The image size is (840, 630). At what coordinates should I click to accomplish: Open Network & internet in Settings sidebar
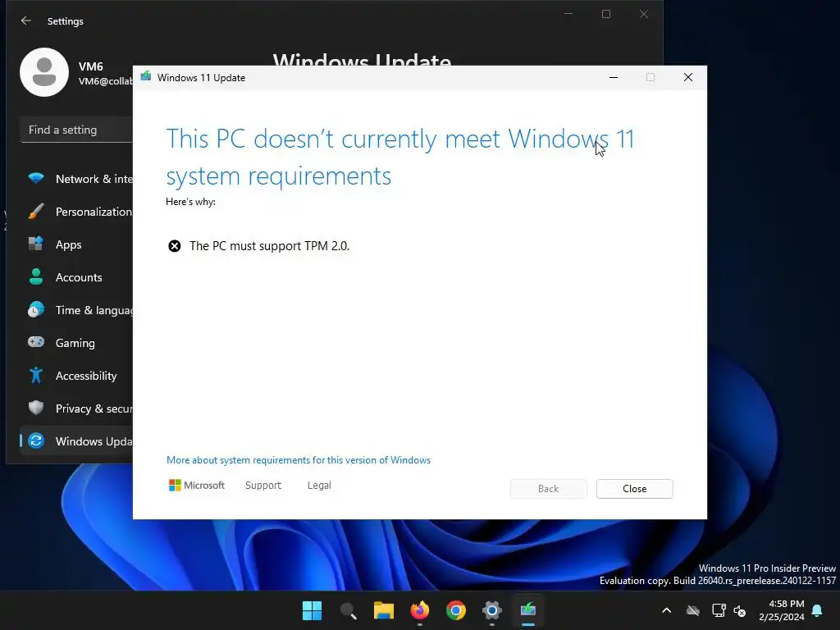coord(76,179)
